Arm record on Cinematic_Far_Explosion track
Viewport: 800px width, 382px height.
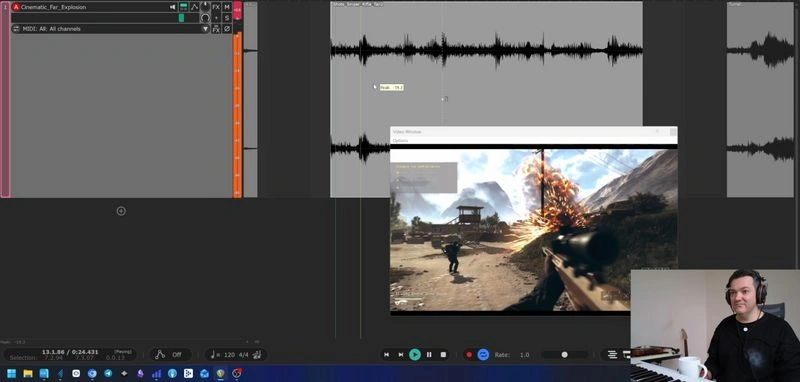pos(16,7)
